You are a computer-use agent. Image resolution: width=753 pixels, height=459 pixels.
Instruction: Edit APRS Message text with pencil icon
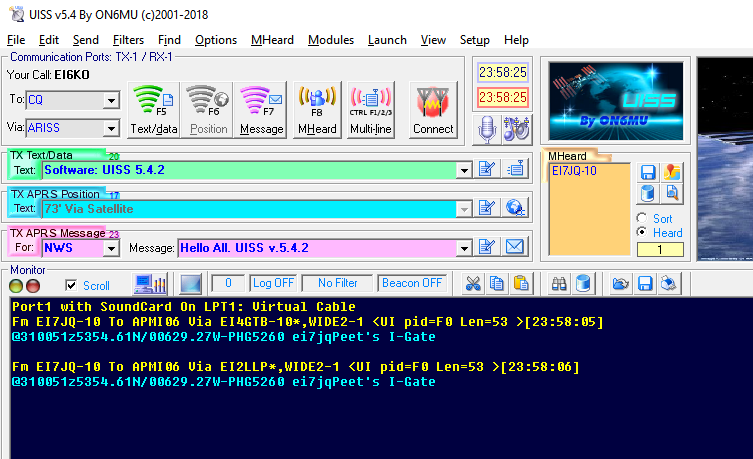[487, 247]
